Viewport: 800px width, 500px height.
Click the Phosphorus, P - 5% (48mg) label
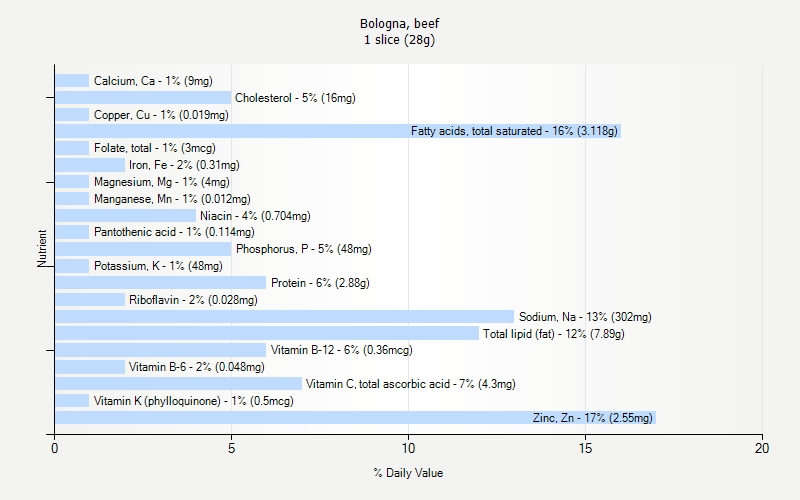tap(304, 249)
